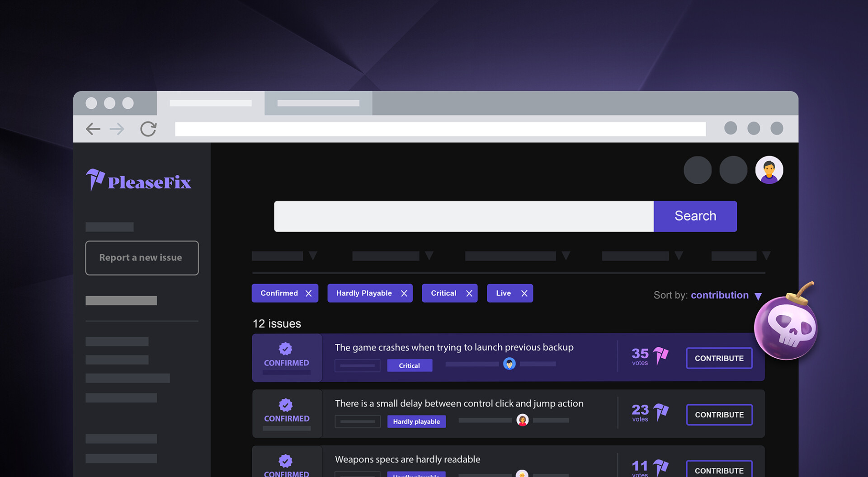
Task: Click vote icon beside 35 votes
Action: [x=660, y=355]
